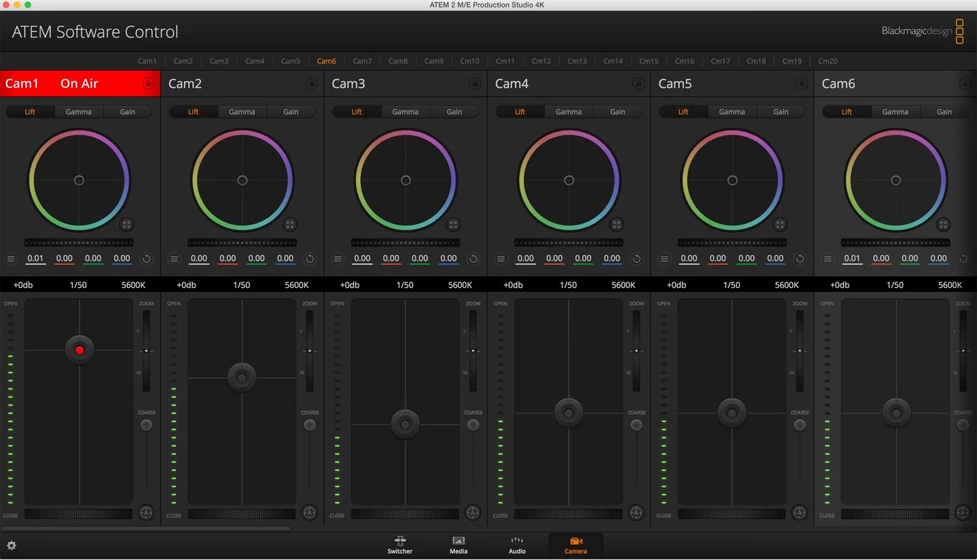This screenshot has height=560, width=977.
Task: Click the red 0.00 value field on Cam5
Action: click(718, 258)
